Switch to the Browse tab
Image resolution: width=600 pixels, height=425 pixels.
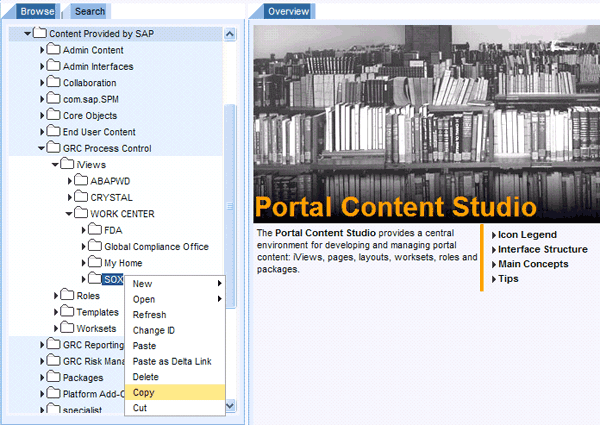coord(37,11)
